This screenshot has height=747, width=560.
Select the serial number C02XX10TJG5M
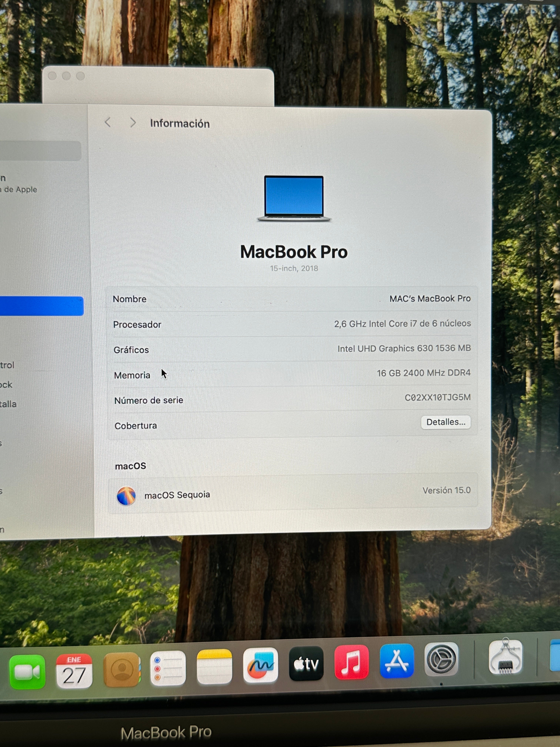click(437, 397)
